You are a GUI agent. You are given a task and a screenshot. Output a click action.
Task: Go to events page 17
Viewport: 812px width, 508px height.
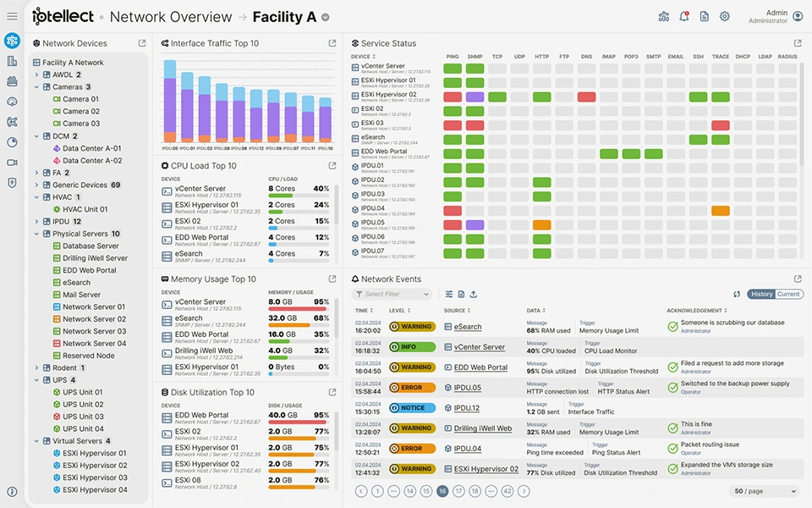pyautogui.click(x=458, y=491)
